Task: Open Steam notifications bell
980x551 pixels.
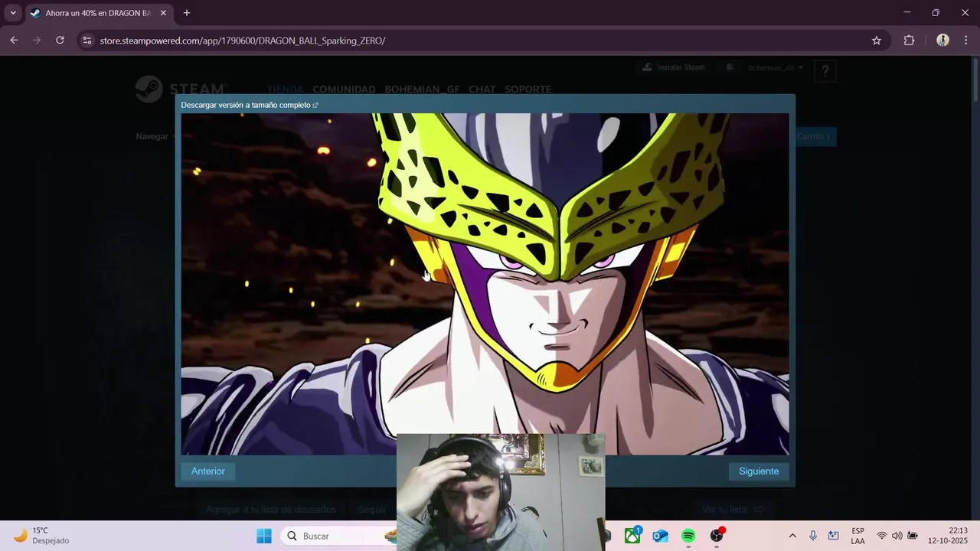Action: [x=729, y=67]
